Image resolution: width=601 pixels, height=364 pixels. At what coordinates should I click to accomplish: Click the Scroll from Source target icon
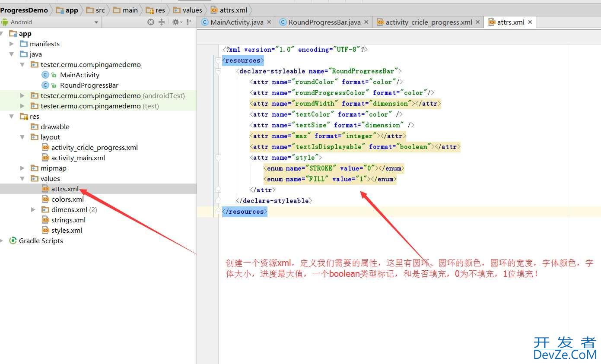(150, 22)
